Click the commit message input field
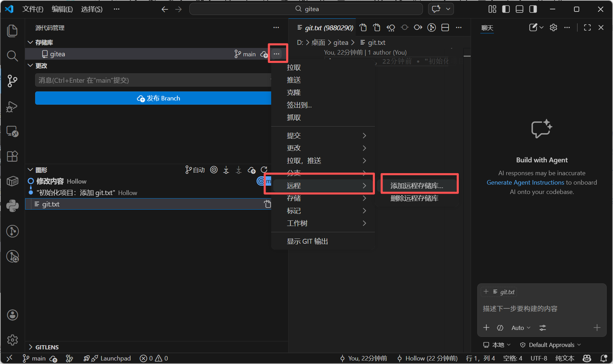Screen dimensions: 613x364 153,80
